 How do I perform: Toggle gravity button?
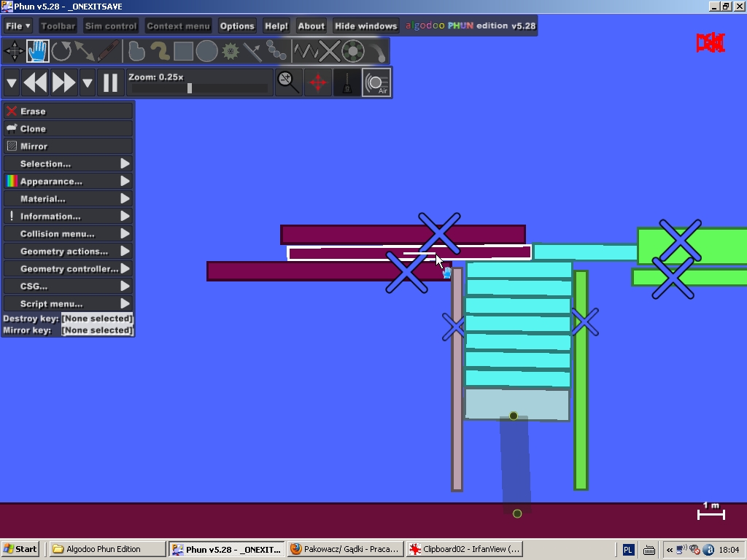[347, 82]
